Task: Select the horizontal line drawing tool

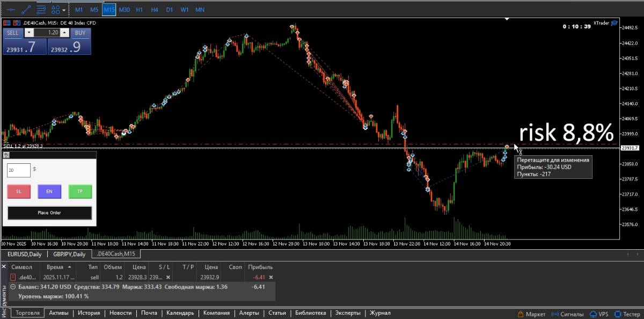Action: (10, 10)
